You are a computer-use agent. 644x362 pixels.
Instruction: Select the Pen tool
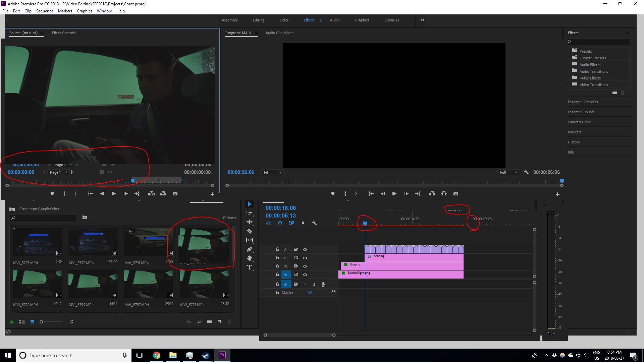tap(250, 249)
